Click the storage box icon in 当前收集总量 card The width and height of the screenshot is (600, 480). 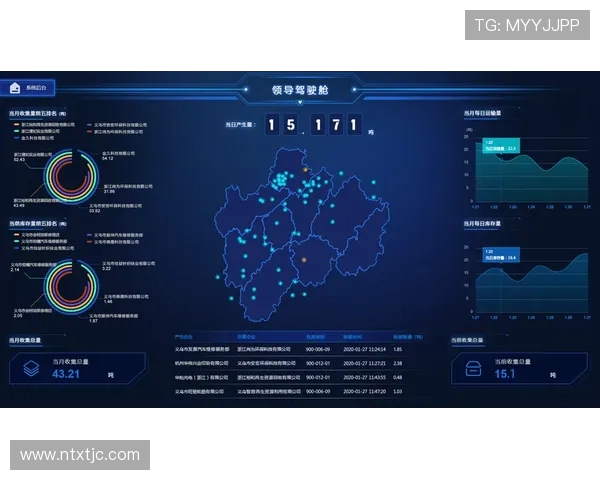[x=472, y=368]
